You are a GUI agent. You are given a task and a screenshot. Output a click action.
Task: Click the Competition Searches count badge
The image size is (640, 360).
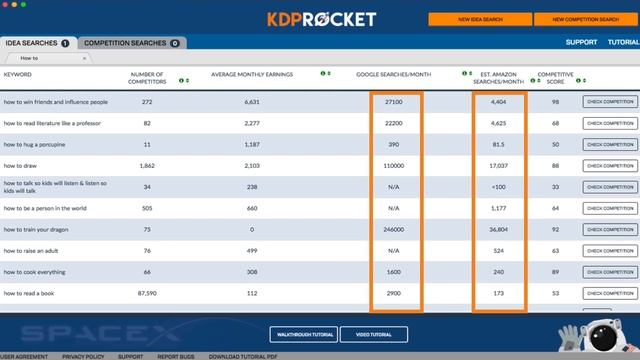tap(175, 43)
